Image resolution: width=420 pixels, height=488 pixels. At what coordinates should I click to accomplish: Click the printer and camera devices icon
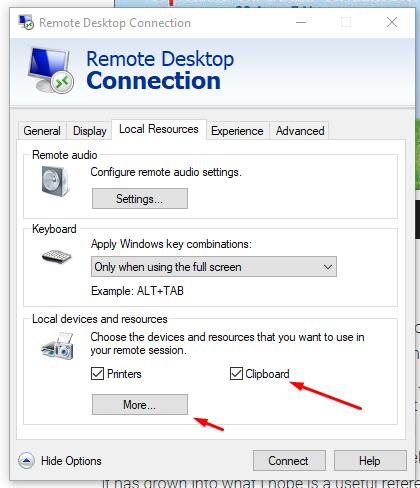click(x=57, y=346)
